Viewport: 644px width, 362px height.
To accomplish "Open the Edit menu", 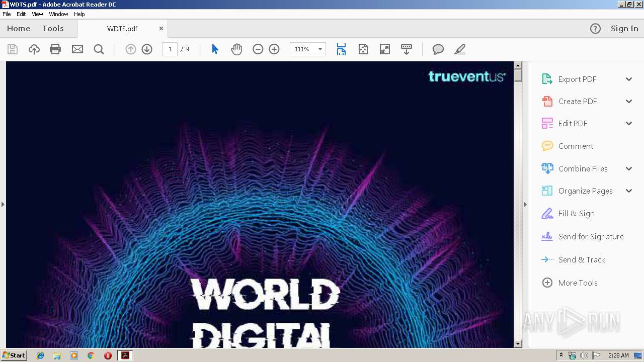I will coord(21,14).
